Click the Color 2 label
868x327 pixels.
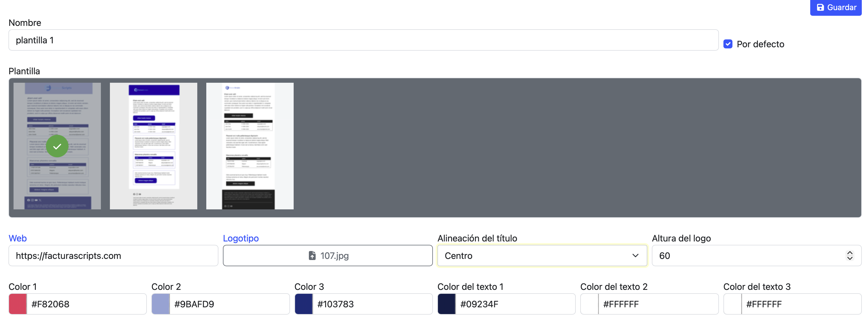166,287
